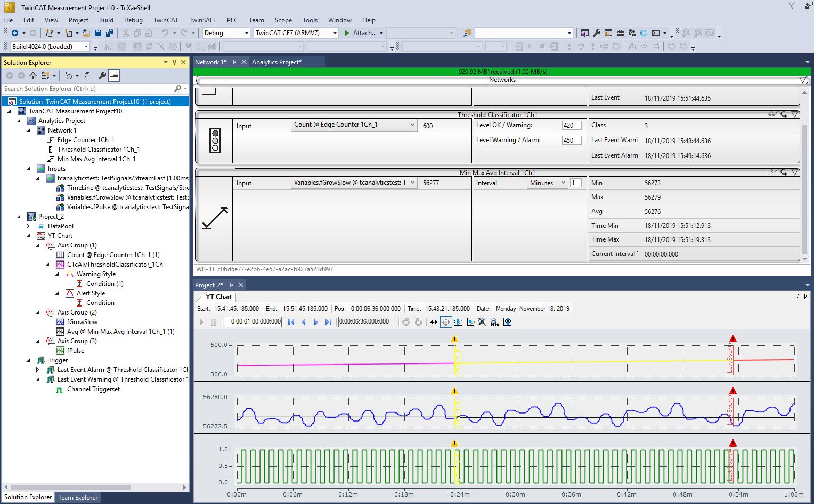The image size is (814, 504).
Task: Toggle the panning mode button in chart toolbar
Action: (446, 322)
